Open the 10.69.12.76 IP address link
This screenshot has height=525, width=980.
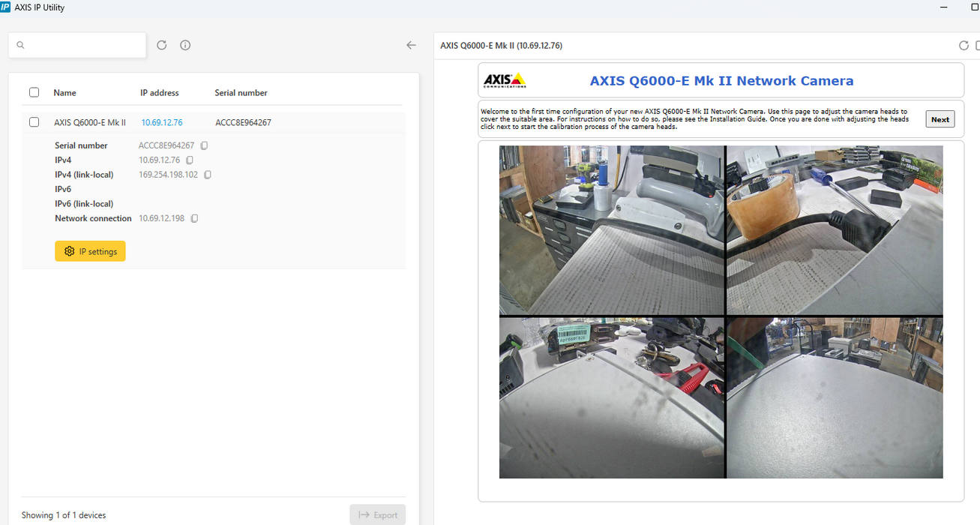(162, 122)
